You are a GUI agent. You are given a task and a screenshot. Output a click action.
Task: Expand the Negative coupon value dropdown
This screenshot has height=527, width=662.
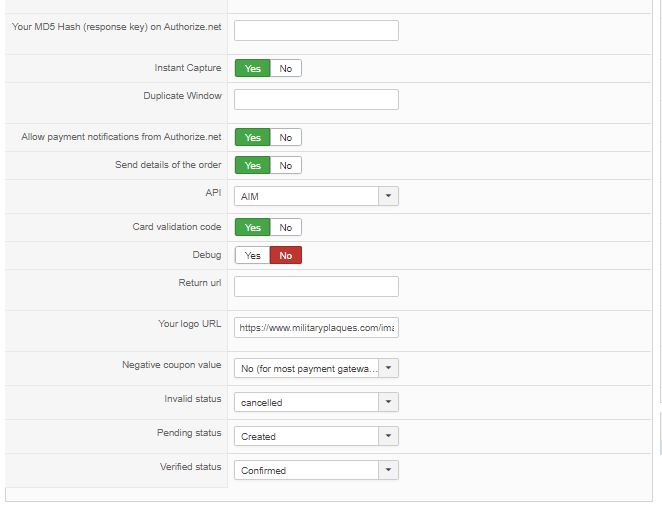316,368
